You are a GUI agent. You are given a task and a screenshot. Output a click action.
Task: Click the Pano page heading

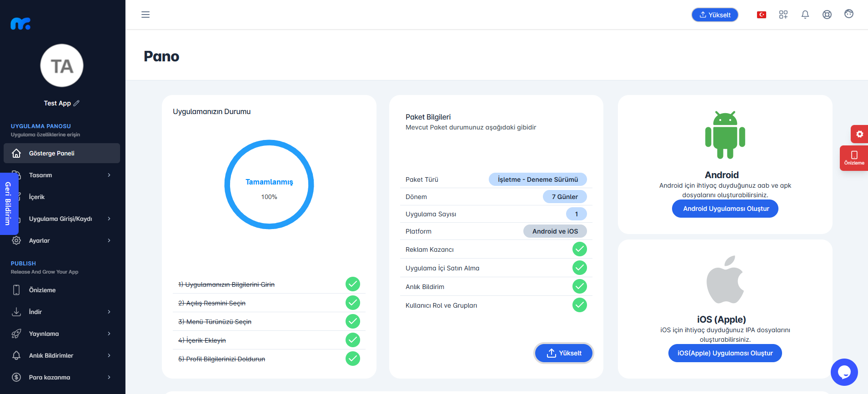pos(161,56)
